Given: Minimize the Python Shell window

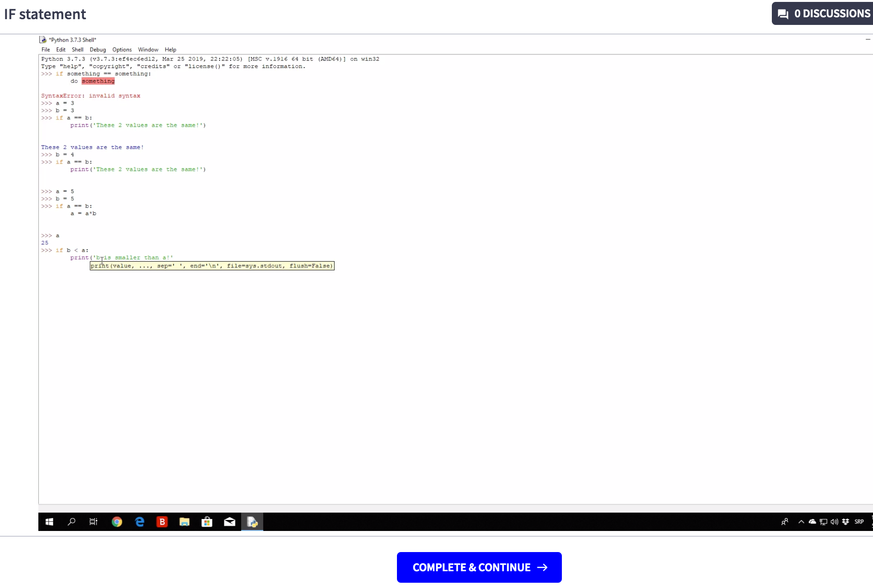Looking at the screenshot, I should 868,40.
